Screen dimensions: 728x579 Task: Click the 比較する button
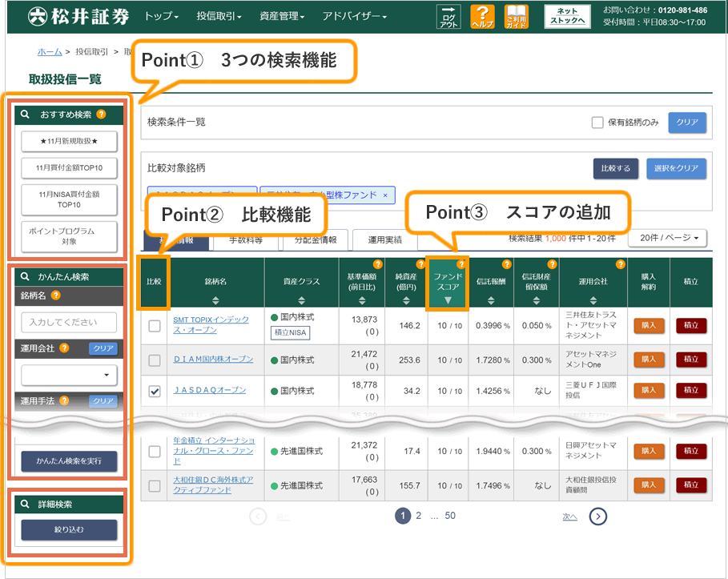coord(616,168)
